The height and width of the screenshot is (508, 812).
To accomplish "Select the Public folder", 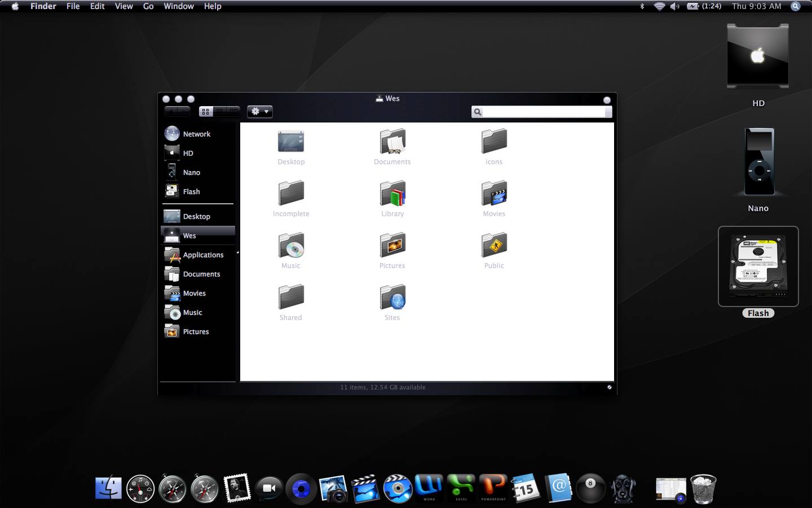I will (x=494, y=246).
